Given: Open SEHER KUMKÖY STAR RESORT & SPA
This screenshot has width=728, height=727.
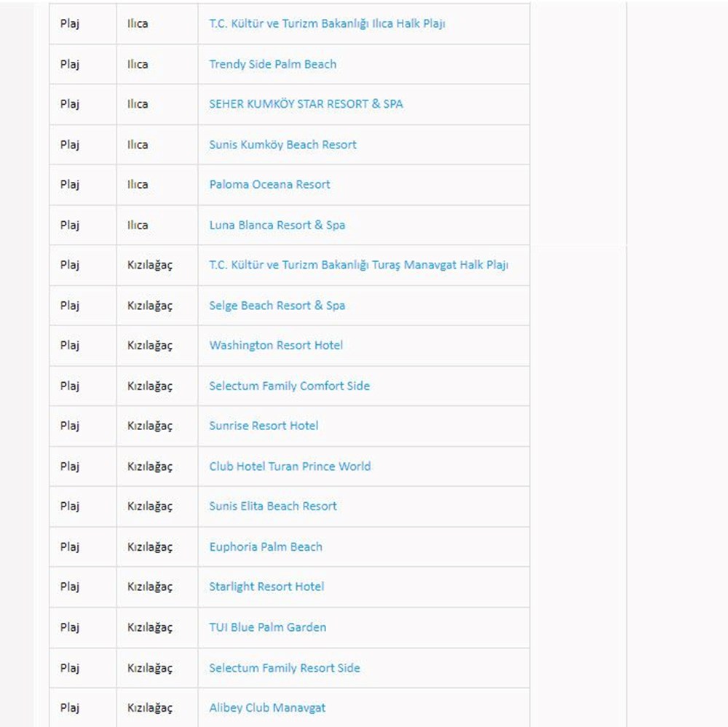Looking at the screenshot, I should click(306, 104).
